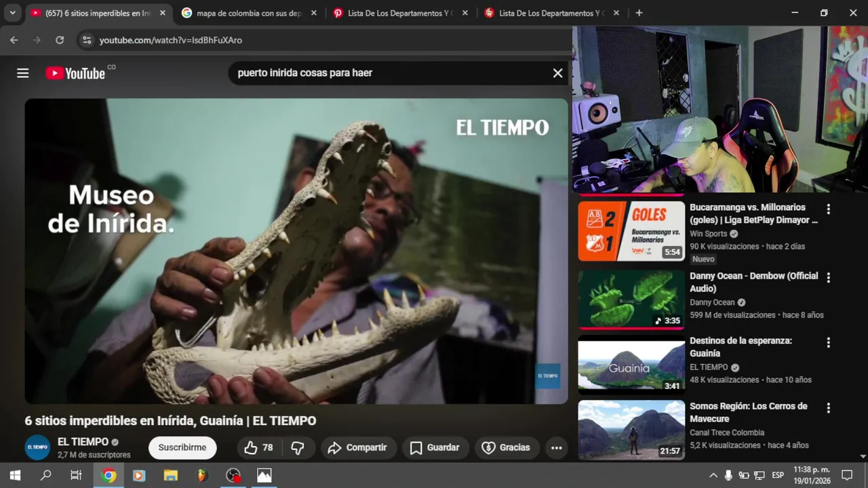Open 'Somos Región: Los Cerros de Mavecure' title
Viewport: 868px width, 488px height.
click(748, 412)
